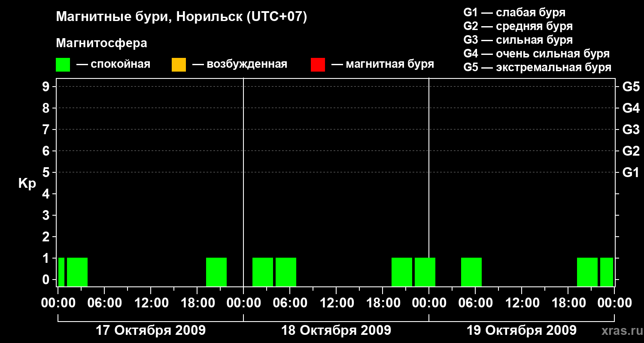Select the chart title 'Магнитные бури, Норильск (UTC+07)'
This screenshot has height=343, width=644.
click(182, 18)
